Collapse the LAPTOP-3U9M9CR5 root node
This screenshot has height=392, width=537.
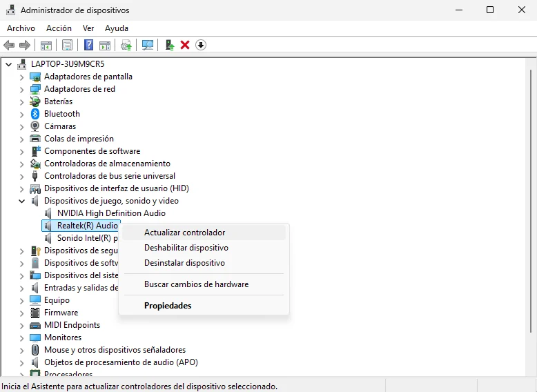click(x=8, y=64)
